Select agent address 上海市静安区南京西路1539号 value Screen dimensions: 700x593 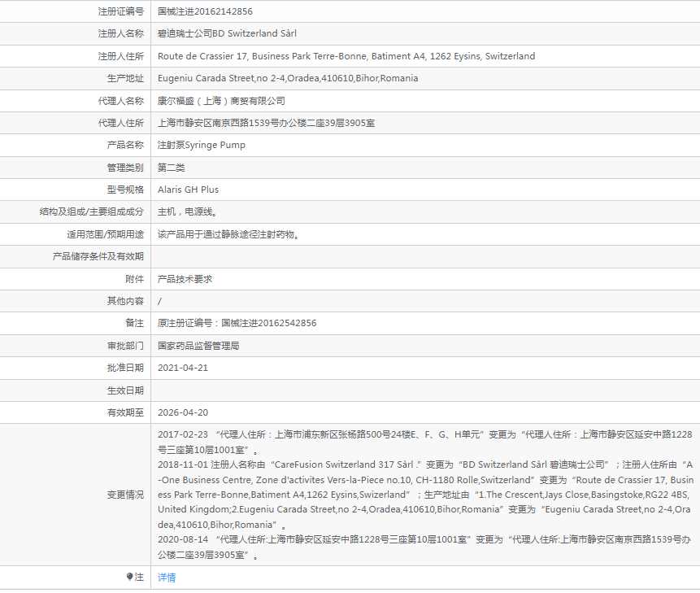[x=266, y=123]
